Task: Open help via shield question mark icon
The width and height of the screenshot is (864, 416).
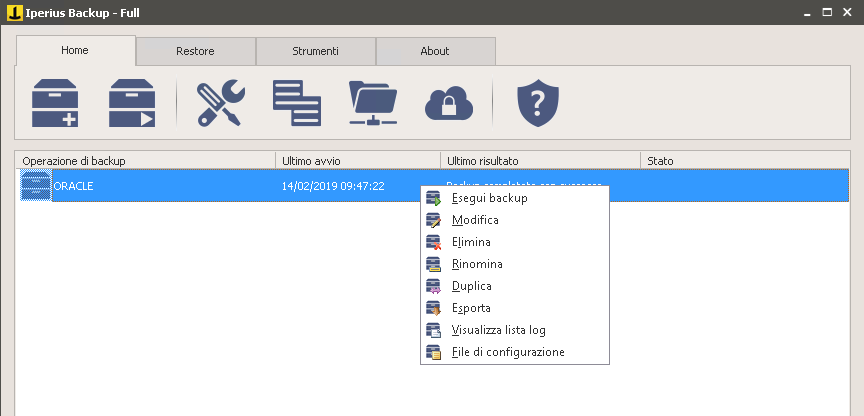Action: pyautogui.click(x=538, y=102)
